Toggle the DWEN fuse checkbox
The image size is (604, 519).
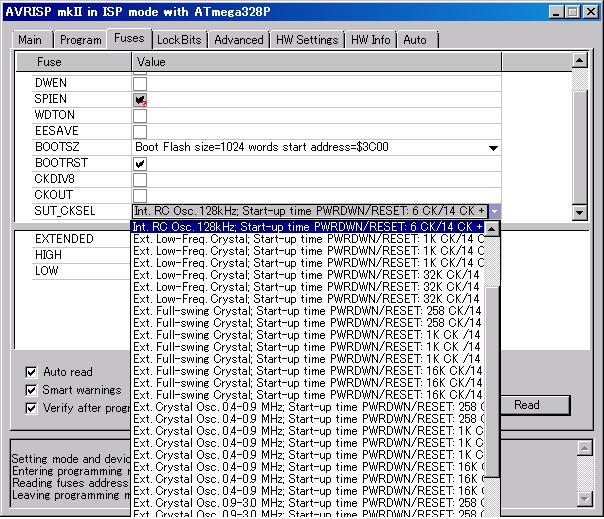(140, 83)
